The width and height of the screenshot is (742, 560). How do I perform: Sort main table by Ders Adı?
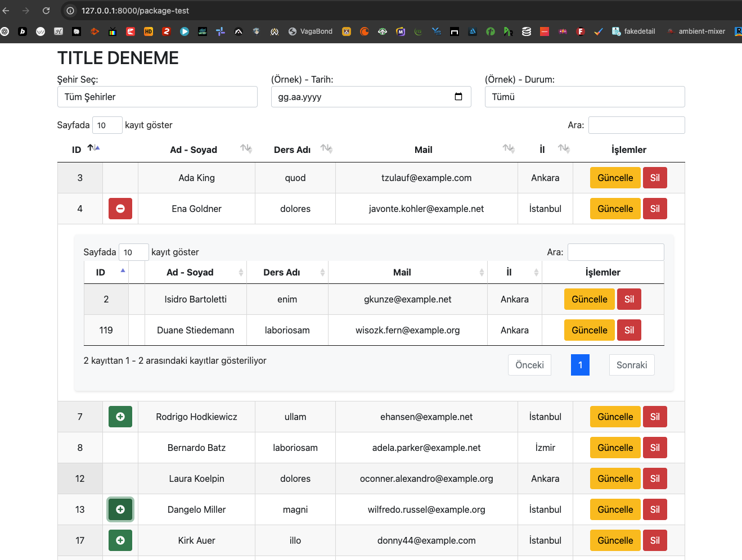[292, 150]
